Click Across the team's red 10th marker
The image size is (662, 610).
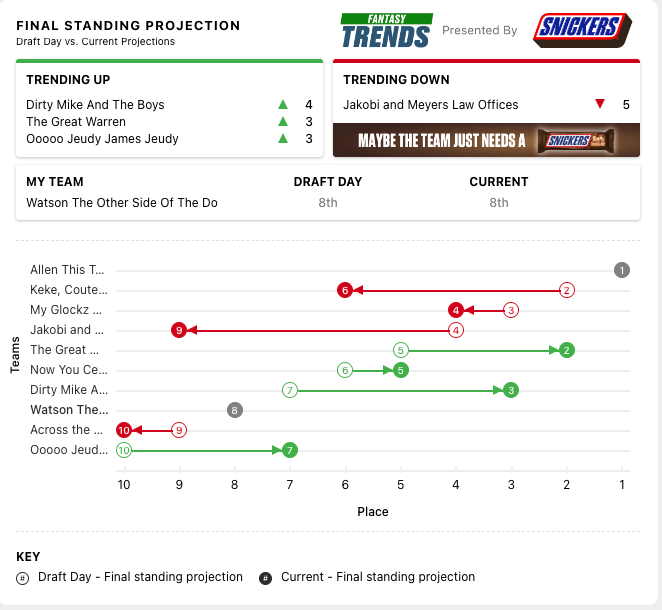click(124, 430)
